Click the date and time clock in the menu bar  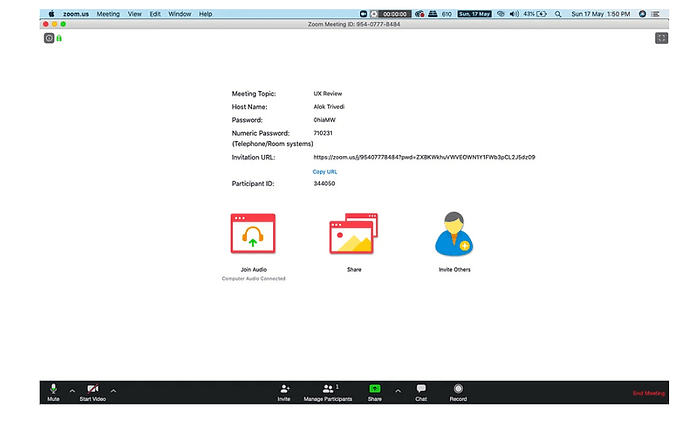pyautogui.click(x=601, y=14)
